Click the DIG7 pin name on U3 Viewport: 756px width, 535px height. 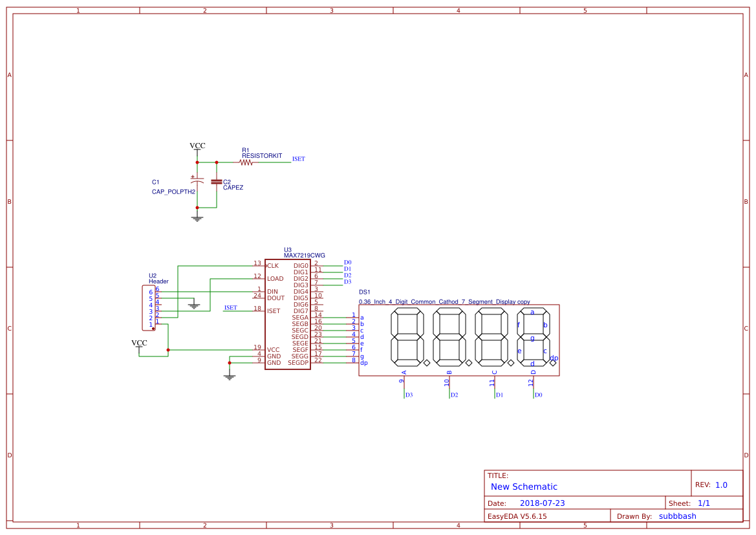(x=301, y=311)
